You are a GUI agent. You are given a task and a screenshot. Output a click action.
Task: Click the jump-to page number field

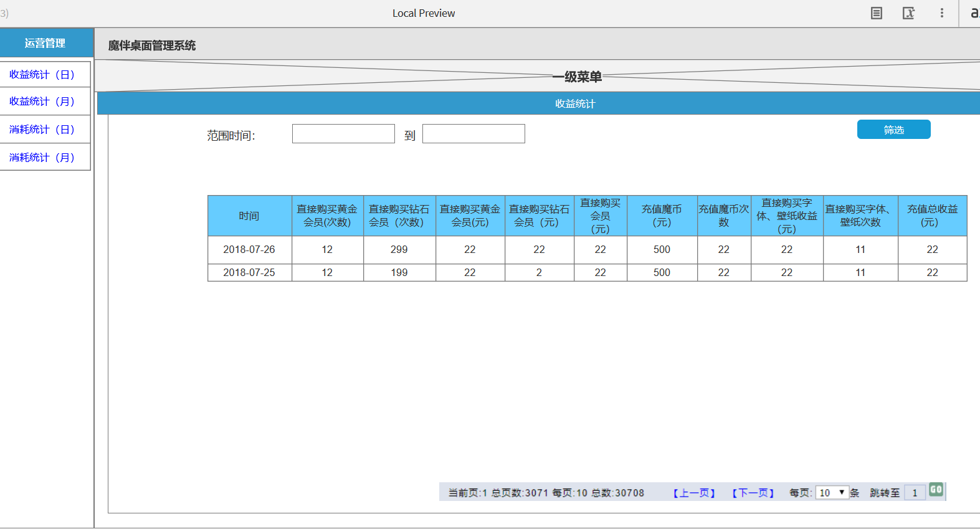coord(915,493)
